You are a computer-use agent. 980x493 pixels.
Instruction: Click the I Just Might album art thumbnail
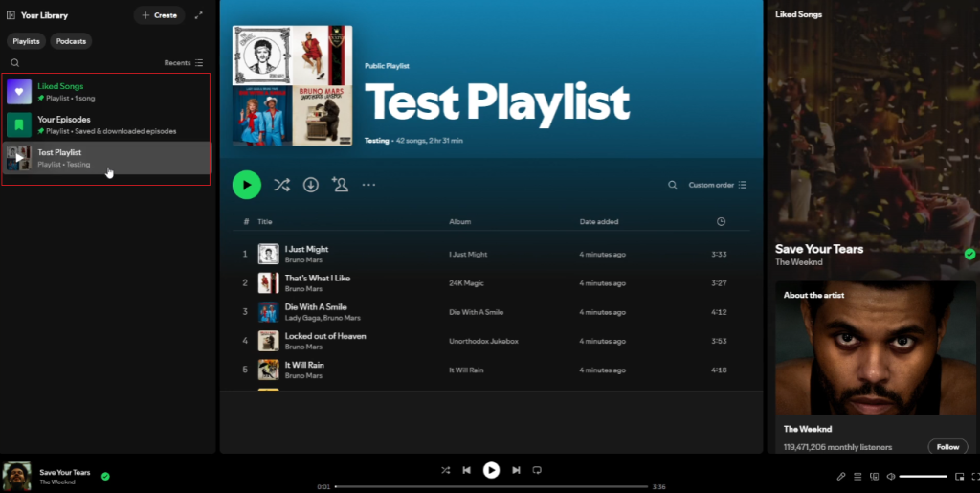[269, 254]
